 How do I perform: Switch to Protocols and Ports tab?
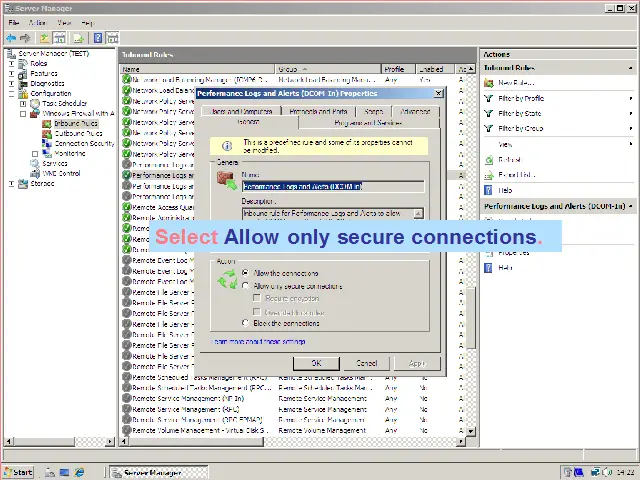pyautogui.click(x=318, y=111)
